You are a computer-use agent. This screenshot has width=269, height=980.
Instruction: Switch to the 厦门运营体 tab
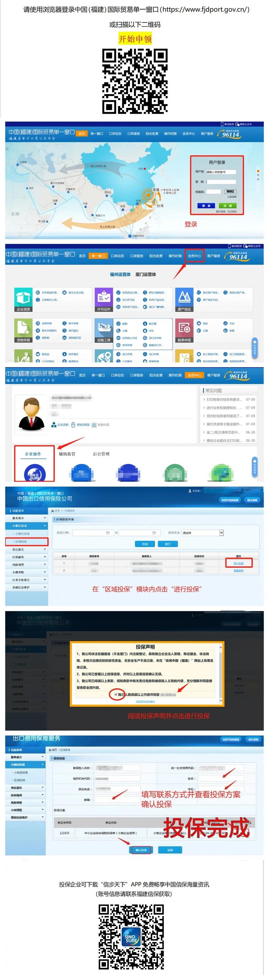click(146, 274)
